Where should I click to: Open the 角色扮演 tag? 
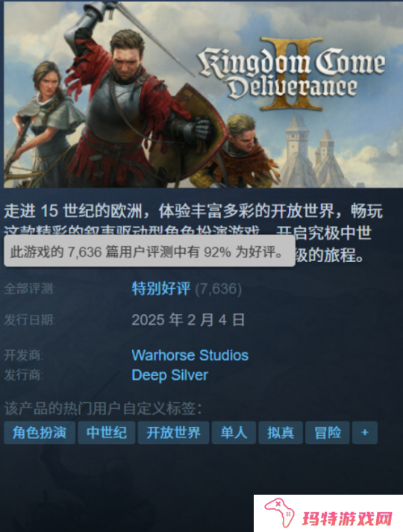coord(40,433)
